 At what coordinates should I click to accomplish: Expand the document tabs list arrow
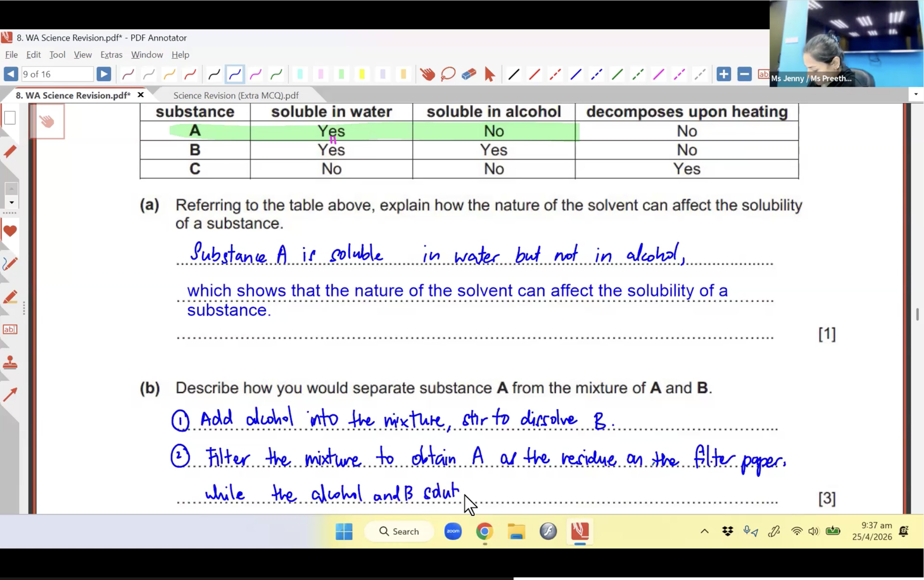[x=916, y=94]
